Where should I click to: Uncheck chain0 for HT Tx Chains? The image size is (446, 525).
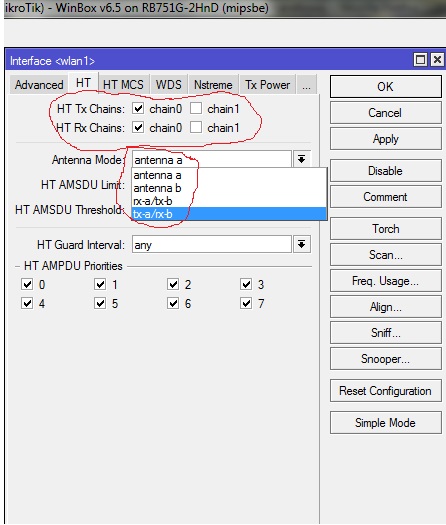pyautogui.click(x=138, y=108)
